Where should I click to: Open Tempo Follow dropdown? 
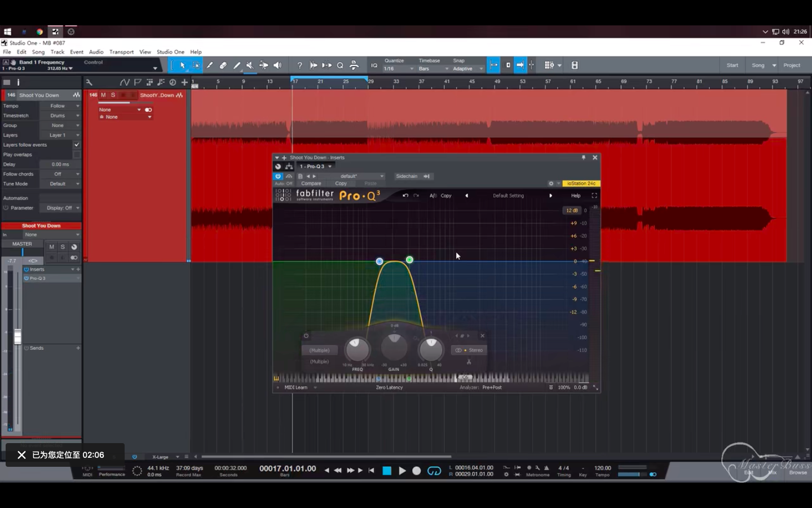pos(60,106)
